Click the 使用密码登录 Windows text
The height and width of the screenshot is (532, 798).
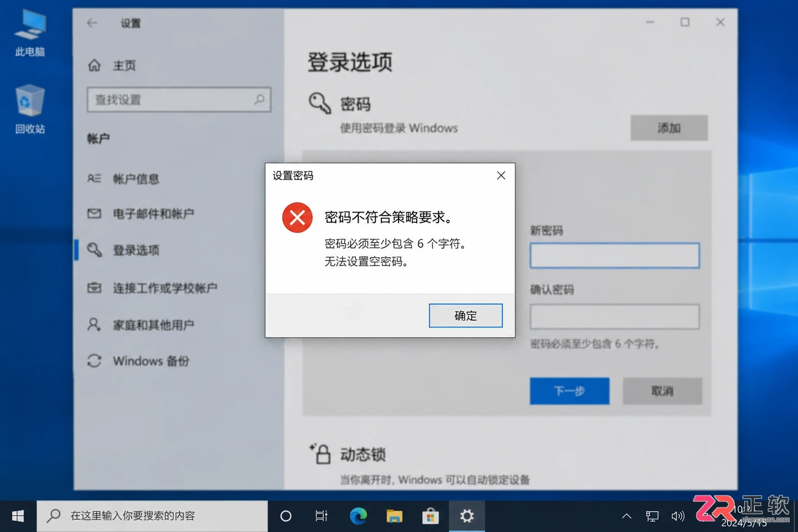pyautogui.click(x=399, y=128)
